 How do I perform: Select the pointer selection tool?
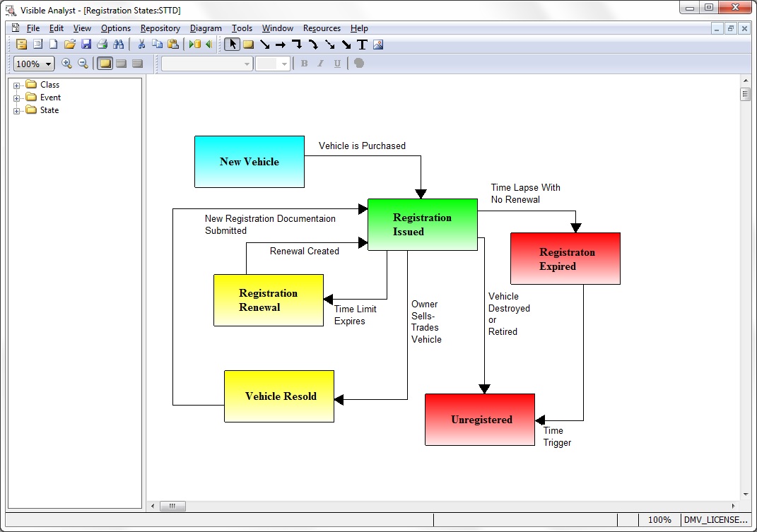233,45
